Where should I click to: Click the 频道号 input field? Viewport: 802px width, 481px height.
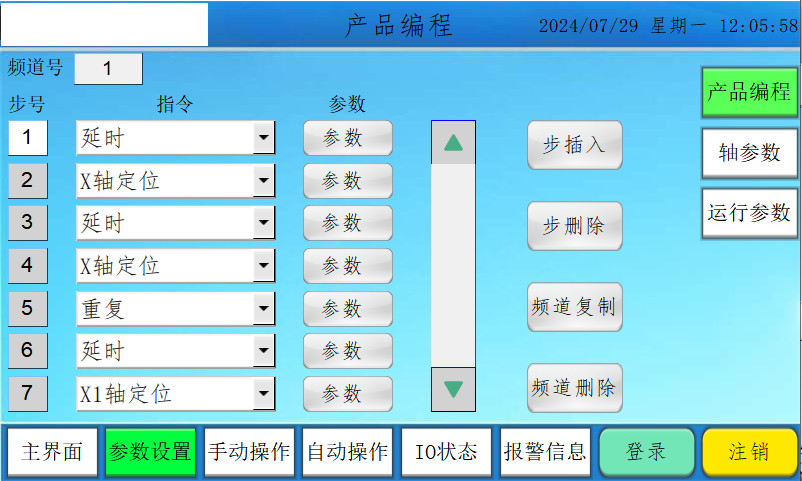pyautogui.click(x=108, y=69)
